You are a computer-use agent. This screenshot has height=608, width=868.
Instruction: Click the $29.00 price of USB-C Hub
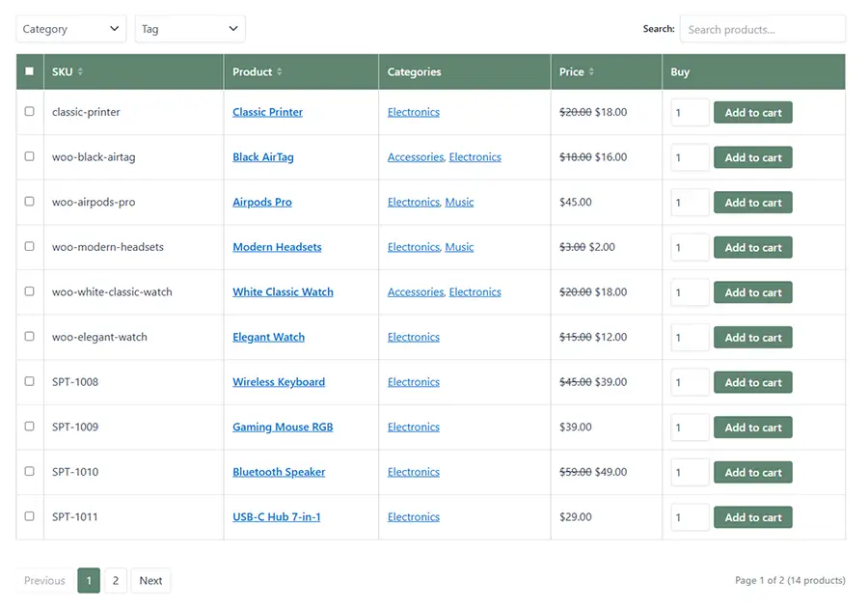575,516
